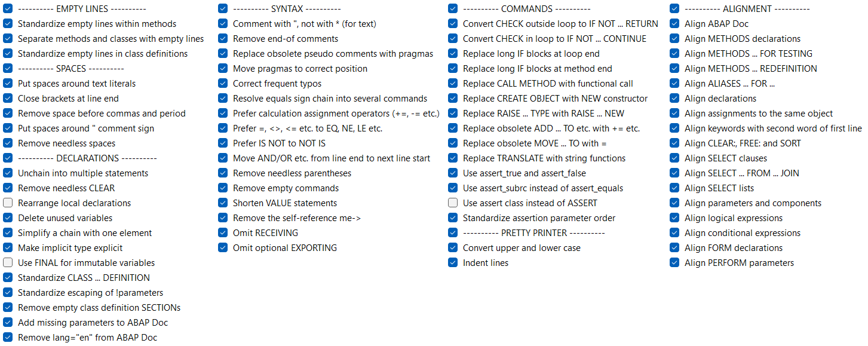868x346 pixels.
Task: Turn off Correct frequent typos
Action: [223, 84]
